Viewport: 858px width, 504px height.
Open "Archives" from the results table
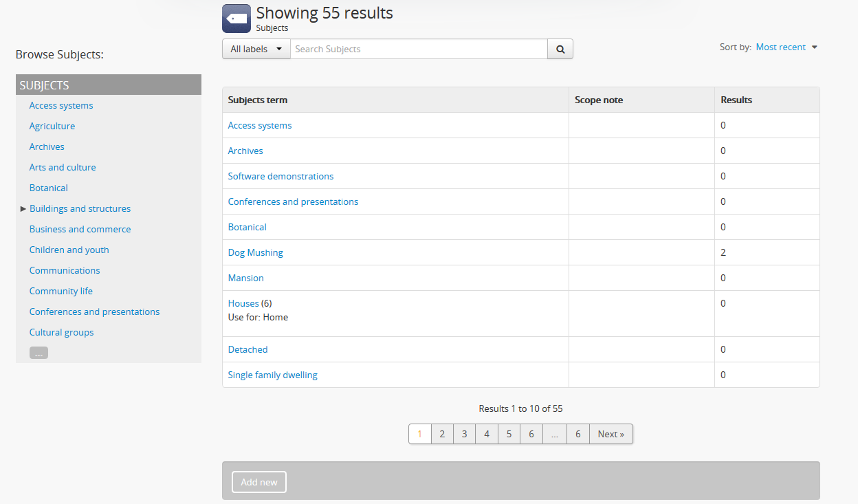[245, 151]
